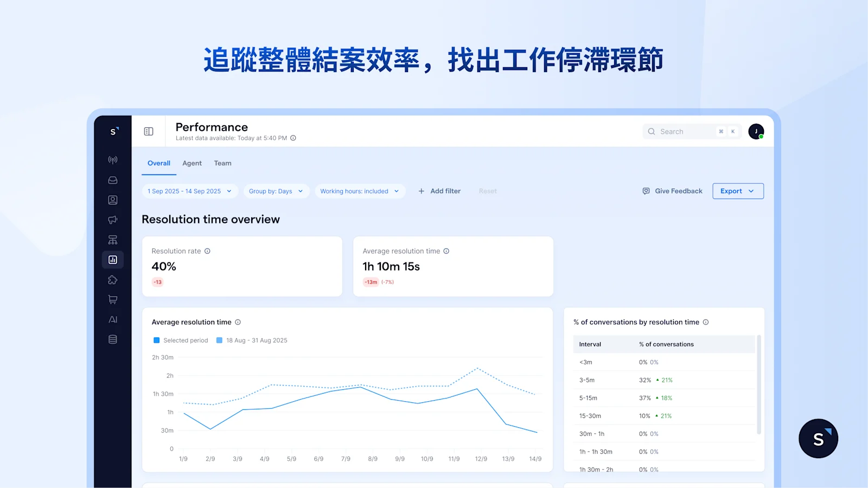Open the Working hours included dropdown
This screenshot has width=868, height=488.
(x=360, y=191)
